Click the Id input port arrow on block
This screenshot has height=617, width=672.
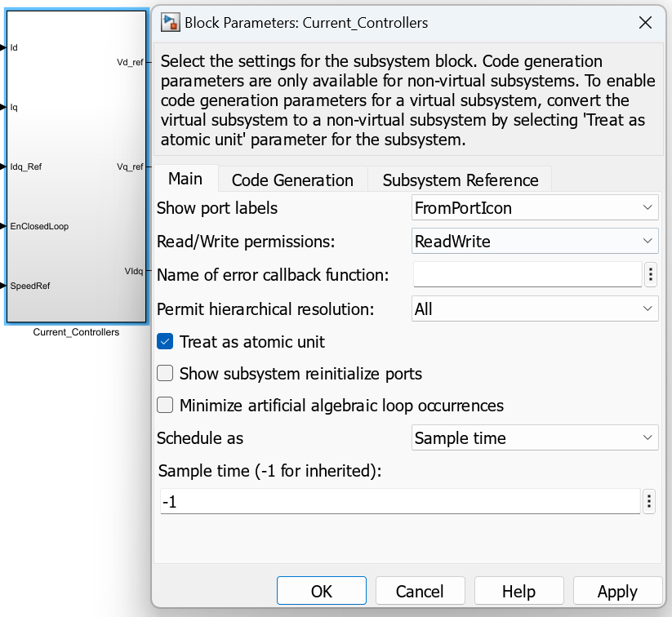[5, 47]
